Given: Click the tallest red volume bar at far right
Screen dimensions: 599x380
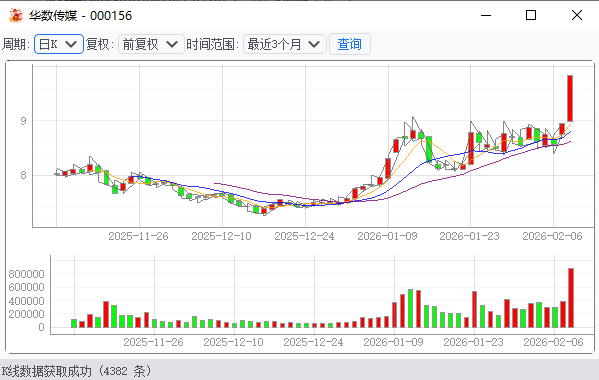Looking at the screenshot, I should (571, 298).
